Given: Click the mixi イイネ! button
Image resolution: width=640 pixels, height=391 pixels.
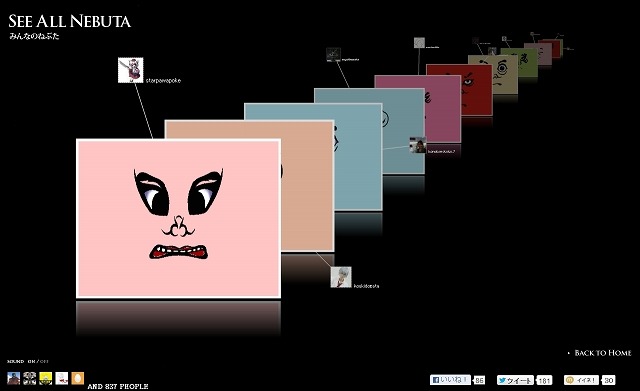Looking at the screenshot, I should (x=581, y=380).
